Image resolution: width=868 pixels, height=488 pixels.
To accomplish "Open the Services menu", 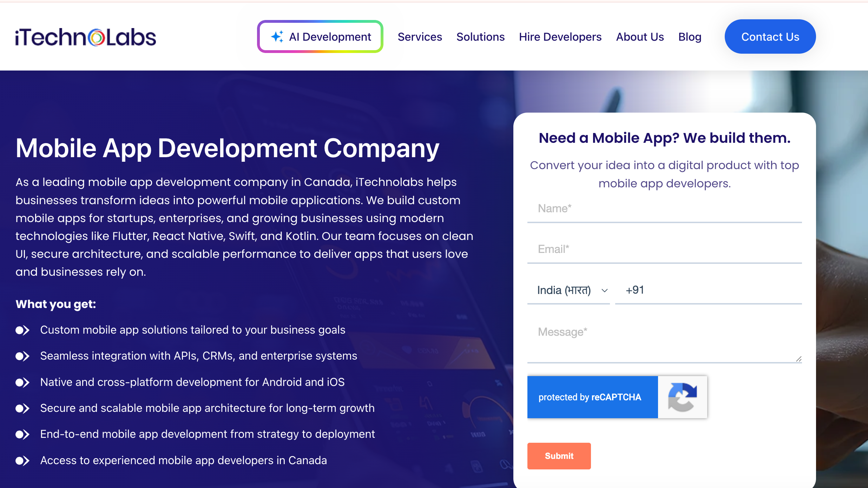I will click(x=420, y=37).
